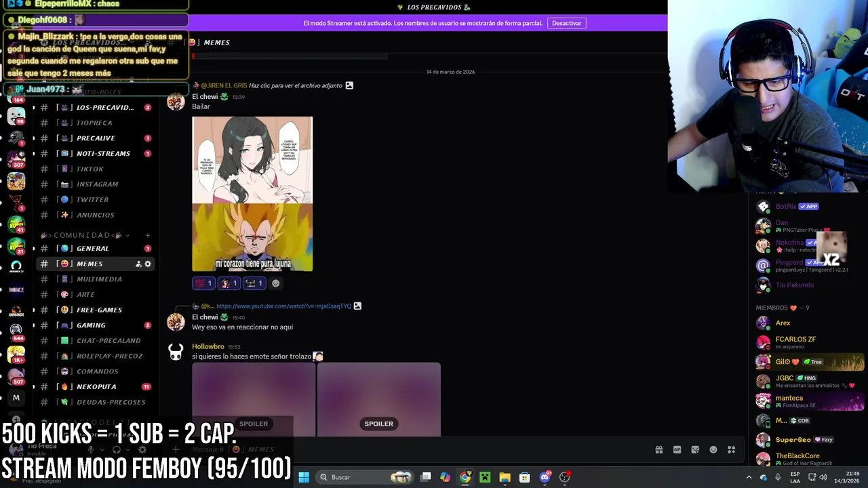Open the Microsoft Store taskbar icon

point(524,477)
